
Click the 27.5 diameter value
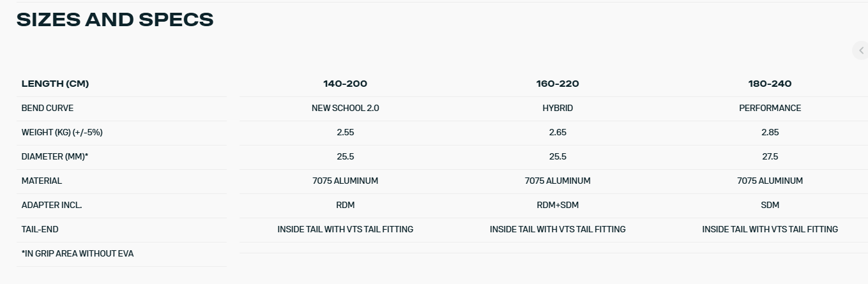pyautogui.click(x=770, y=156)
